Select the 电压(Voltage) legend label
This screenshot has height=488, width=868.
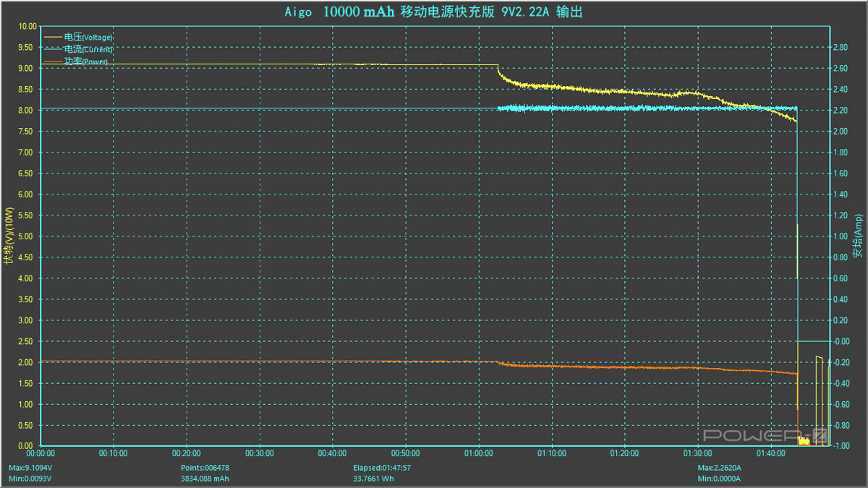click(88, 37)
